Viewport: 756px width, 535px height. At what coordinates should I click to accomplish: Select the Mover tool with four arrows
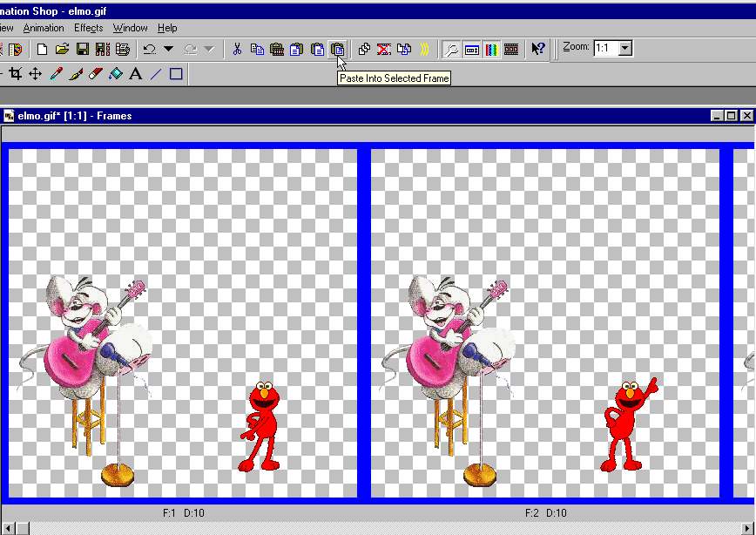35,74
